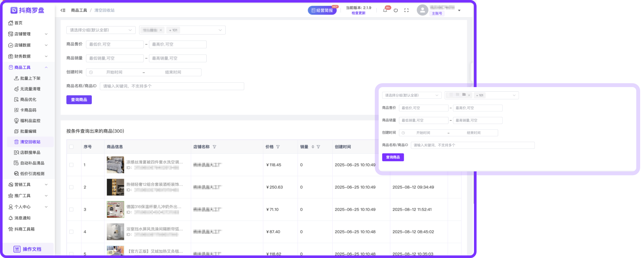Open 无流量清理 in sidebar
644x258 pixels.
pyautogui.click(x=30, y=89)
